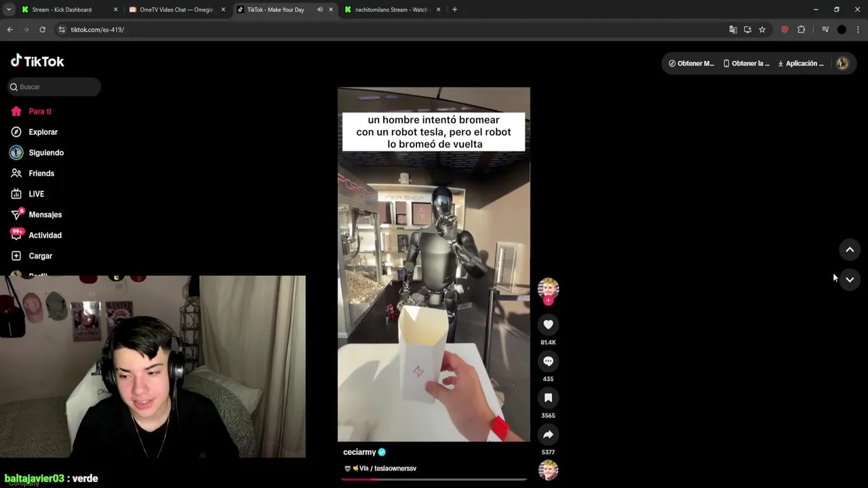
Task: Go to Siguiendo feed
Action: [x=37, y=152]
